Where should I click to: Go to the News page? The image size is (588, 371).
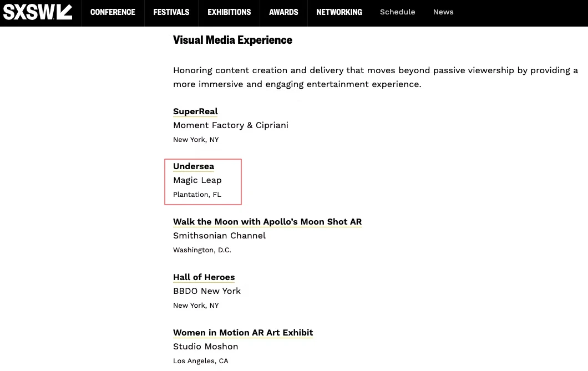point(443,12)
